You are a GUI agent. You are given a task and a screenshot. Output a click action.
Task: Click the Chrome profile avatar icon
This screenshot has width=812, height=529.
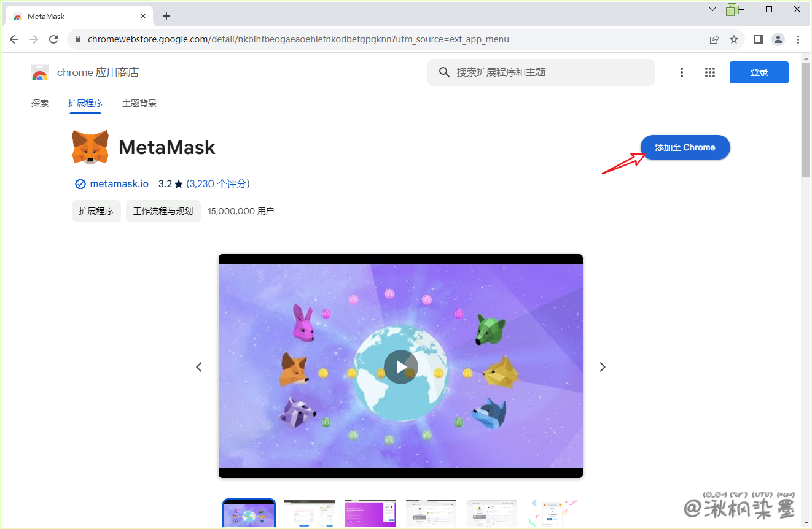click(x=778, y=39)
